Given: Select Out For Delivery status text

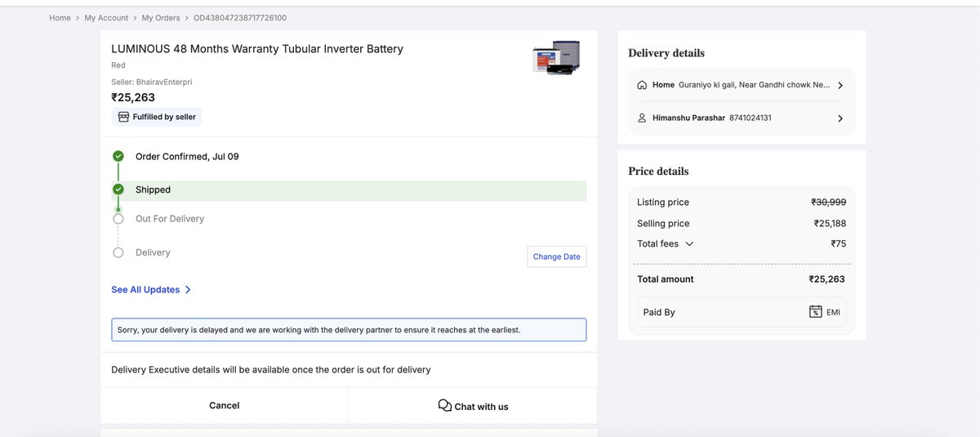Looking at the screenshot, I should pyautogui.click(x=170, y=219).
